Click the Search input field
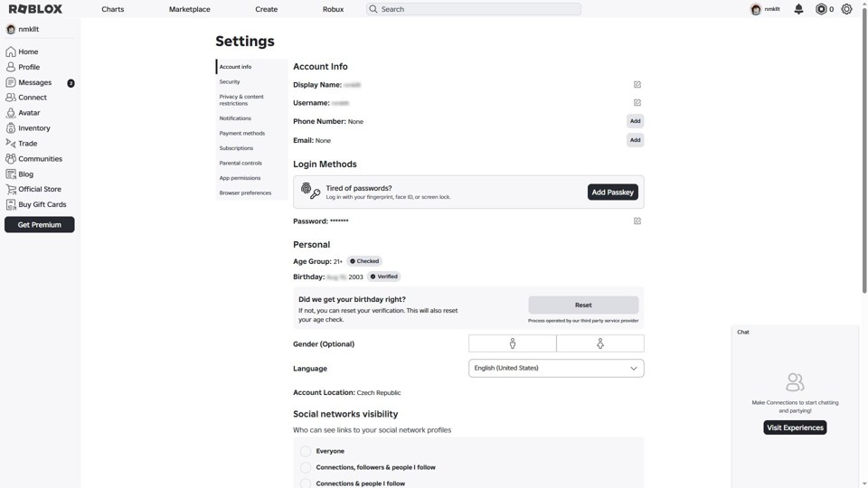Screen dimensions: 868x488 [x=474, y=9]
